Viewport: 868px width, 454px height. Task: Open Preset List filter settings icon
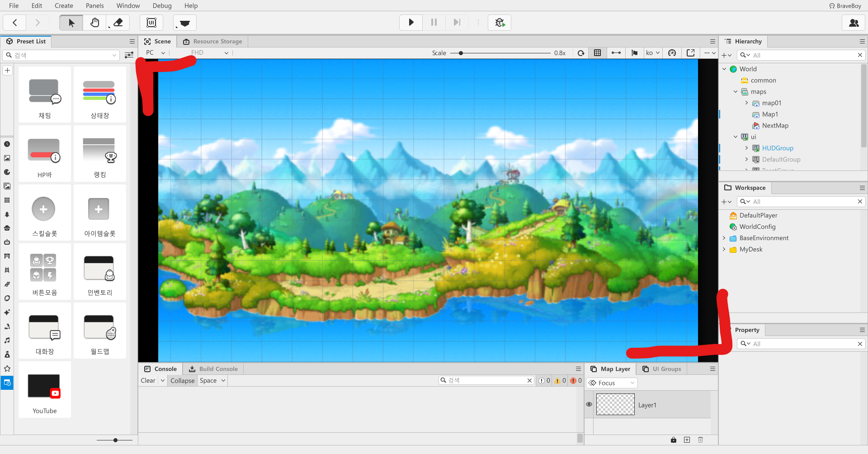coord(129,55)
